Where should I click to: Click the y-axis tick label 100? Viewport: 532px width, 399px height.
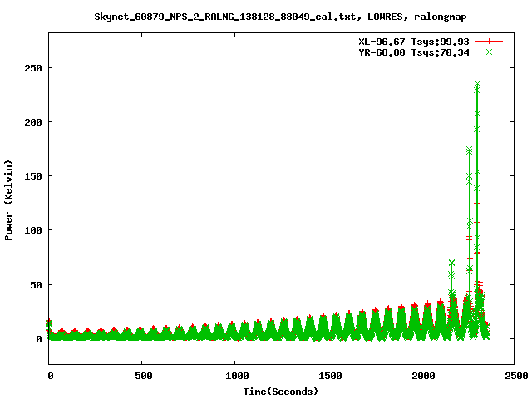pos(33,230)
